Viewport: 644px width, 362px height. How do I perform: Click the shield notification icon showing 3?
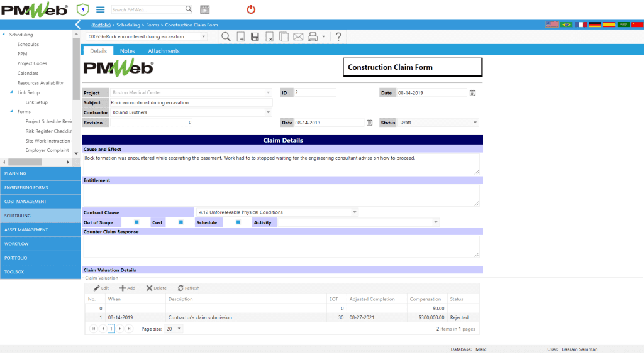point(82,9)
